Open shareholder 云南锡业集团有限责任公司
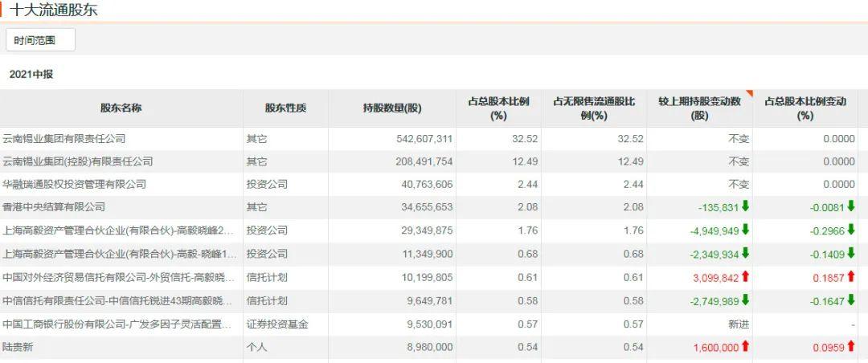The height and width of the screenshot is (363, 868). (64, 139)
